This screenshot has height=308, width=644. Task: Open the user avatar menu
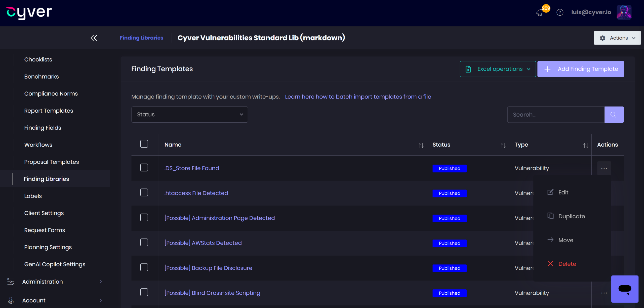pos(624,12)
